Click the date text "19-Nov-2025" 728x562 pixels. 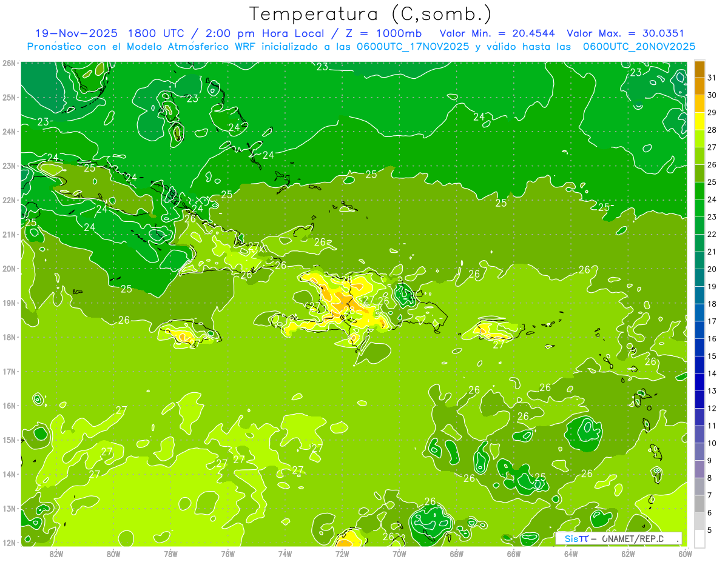tap(75, 33)
